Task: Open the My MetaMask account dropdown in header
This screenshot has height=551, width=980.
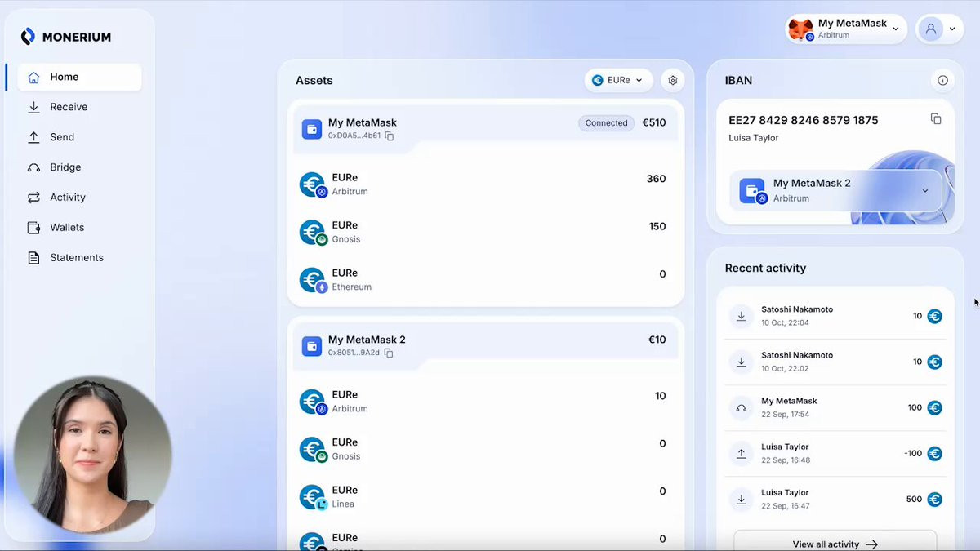Action: point(846,29)
